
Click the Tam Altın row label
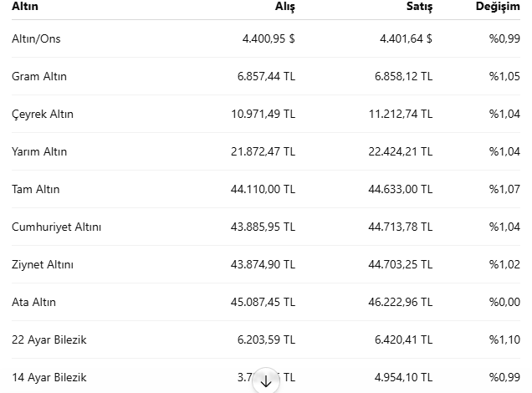pos(35,189)
